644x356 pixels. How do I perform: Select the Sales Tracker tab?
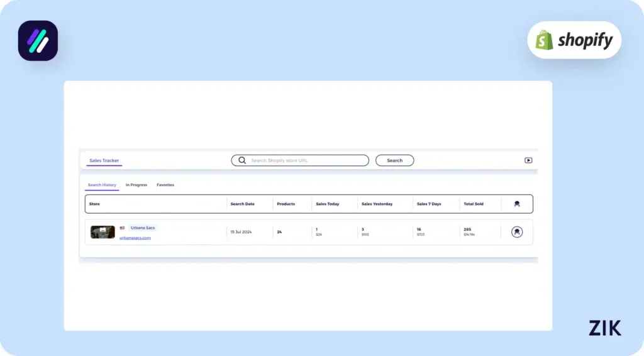pos(104,160)
